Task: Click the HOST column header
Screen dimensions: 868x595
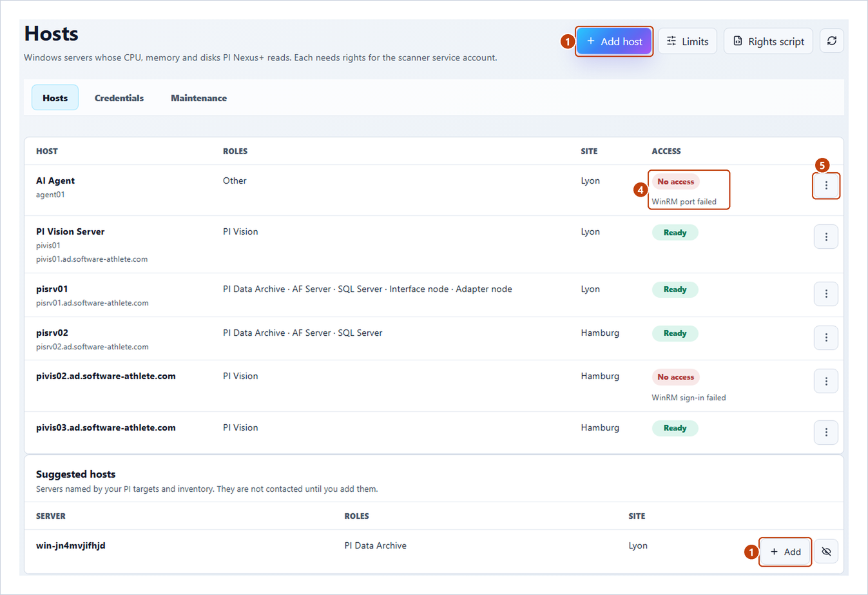Action: (x=47, y=151)
